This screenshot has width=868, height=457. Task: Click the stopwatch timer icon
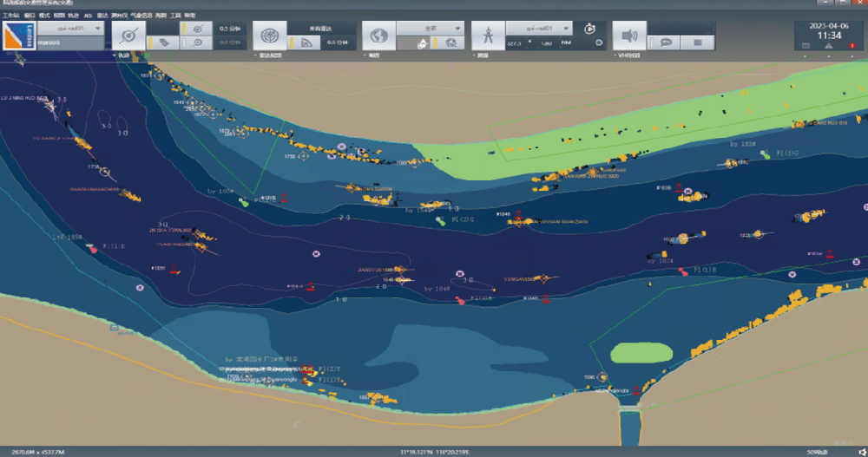[589, 29]
